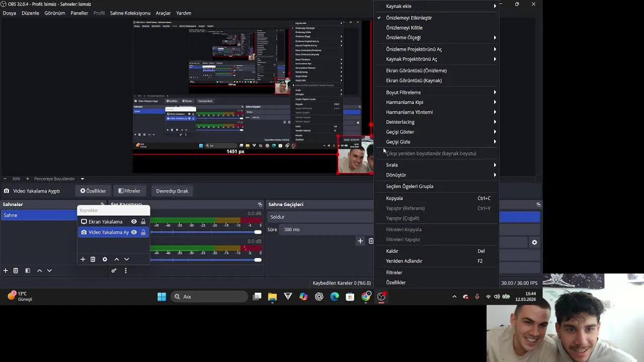Add a new source with the Kaynaklar plus icon
The image size is (644, 362).
(83, 259)
